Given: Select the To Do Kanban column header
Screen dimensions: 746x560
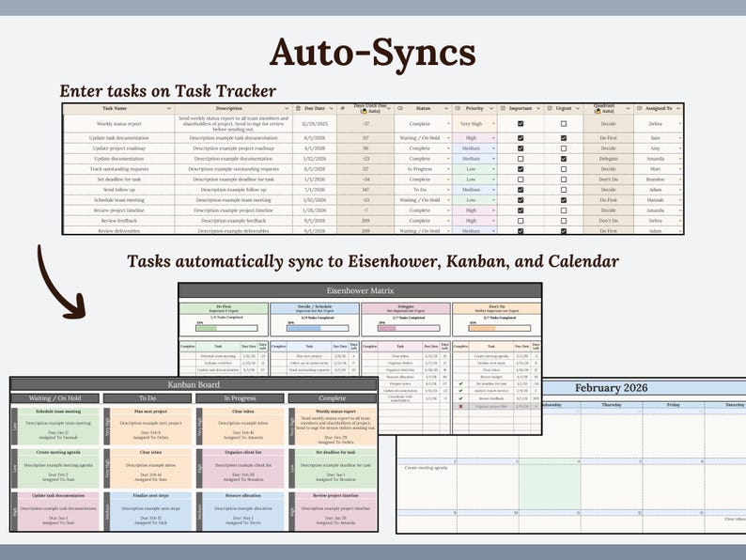Looking at the screenshot, I should 148,398.
